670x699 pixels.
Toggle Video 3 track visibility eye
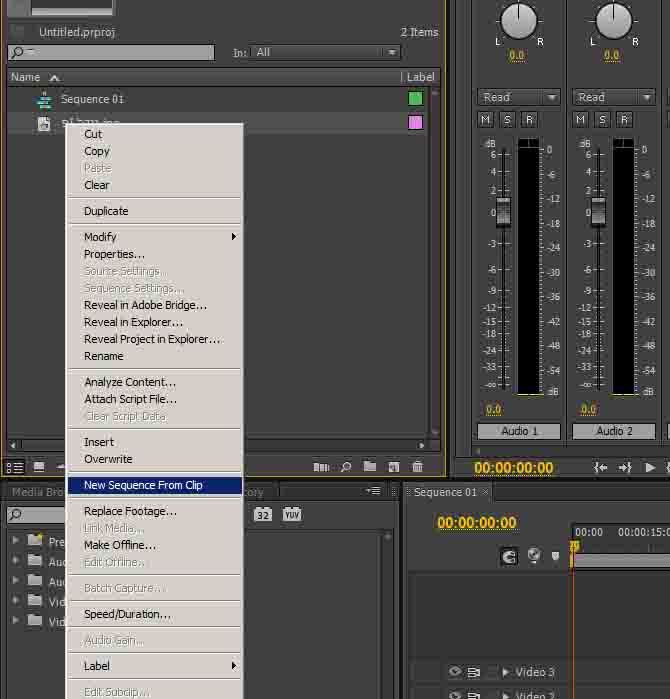pyautogui.click(x=455, y=672)
